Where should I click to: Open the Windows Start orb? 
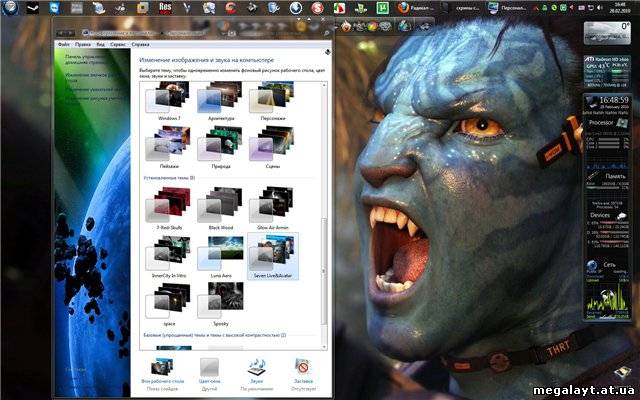9,7
